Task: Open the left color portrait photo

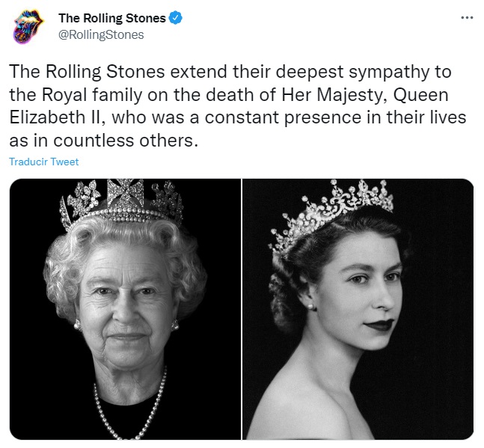Action: (124, 308)
